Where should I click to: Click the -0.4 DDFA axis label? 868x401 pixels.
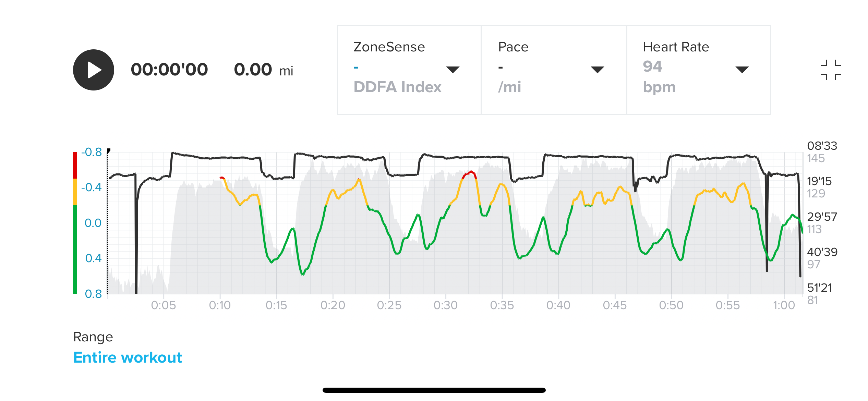point(92,187)
